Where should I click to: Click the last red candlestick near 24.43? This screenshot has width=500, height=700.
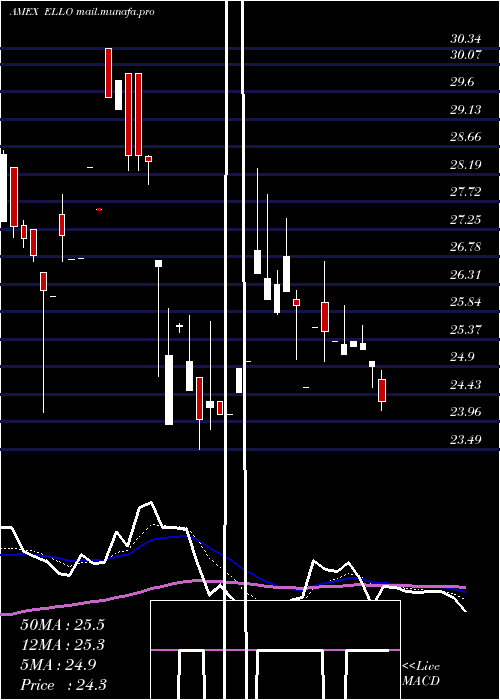(382, 390)
